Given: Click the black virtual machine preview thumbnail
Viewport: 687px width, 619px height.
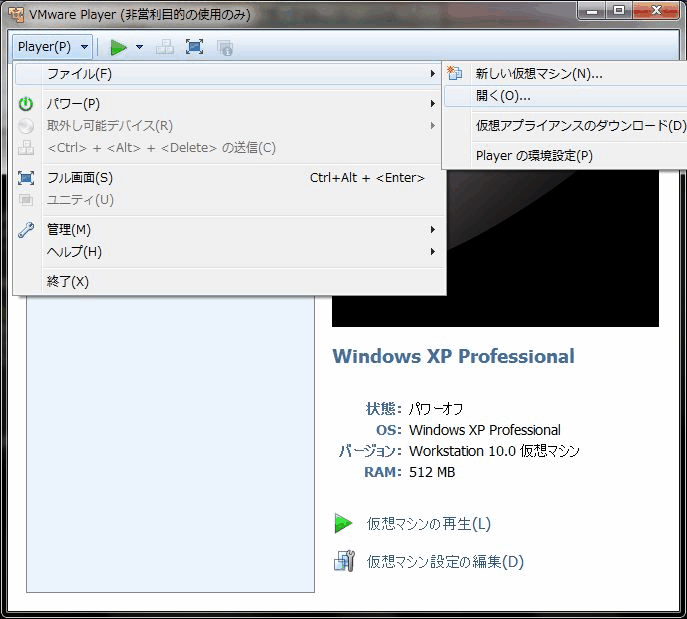Looking at the screenshot, I should point(495,248).
